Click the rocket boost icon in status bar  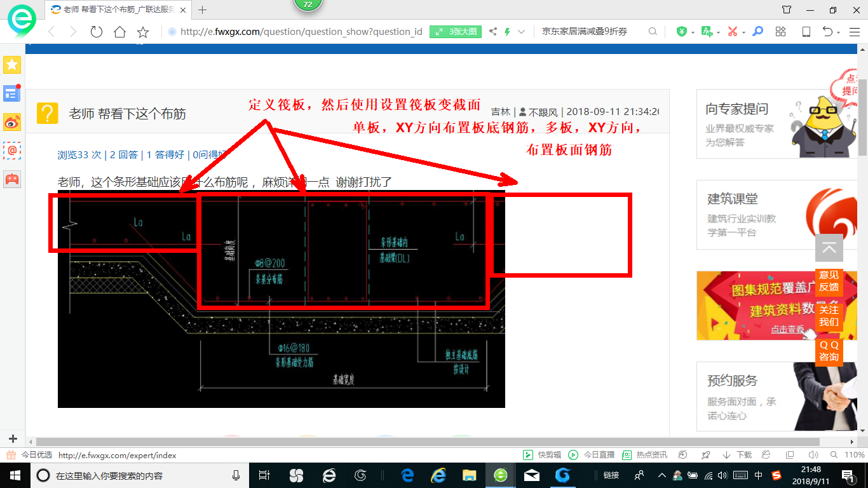coord(705,455)
